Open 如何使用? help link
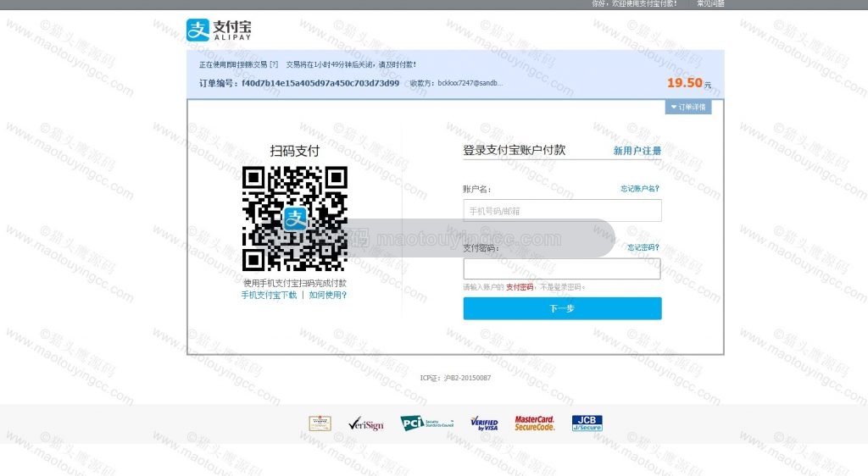The width and height of the screenshot is (868, 476). pyautogui.click(x=328, y=296)
